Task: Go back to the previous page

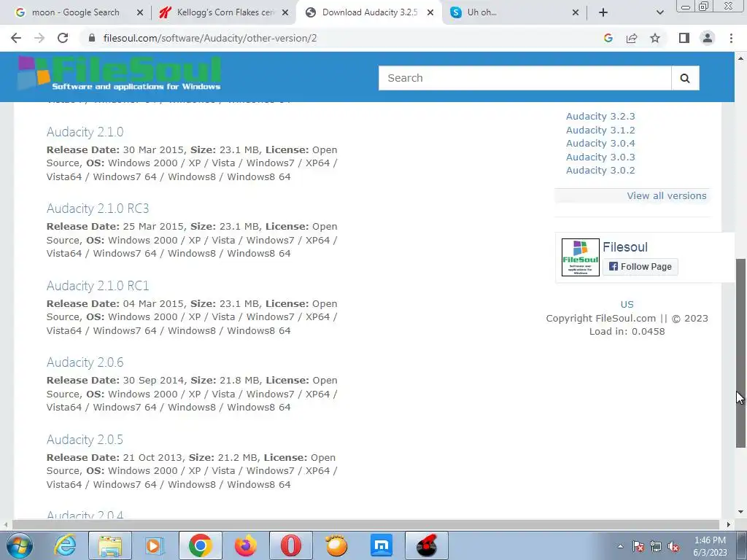Action: coord(16,38)
